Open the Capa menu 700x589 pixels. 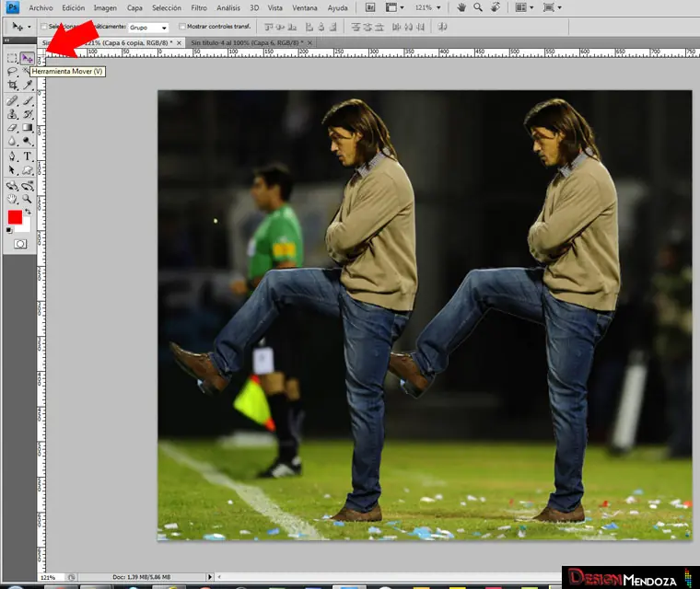click(134, 7)
